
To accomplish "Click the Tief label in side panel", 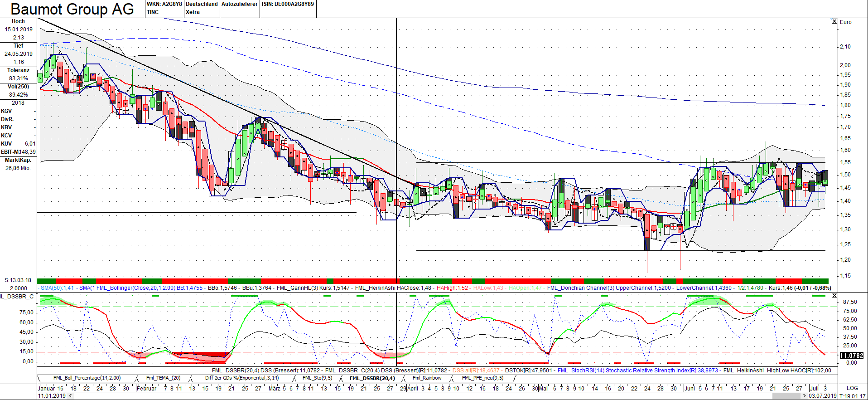I will point(18,46).
